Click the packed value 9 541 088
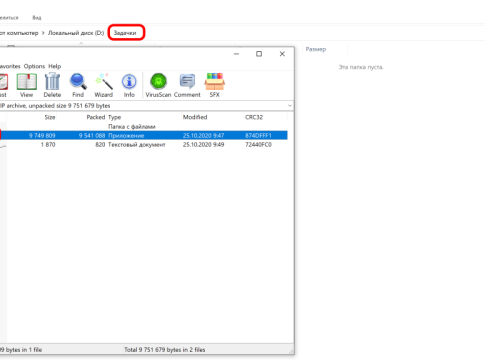 (x=92, y=135)
